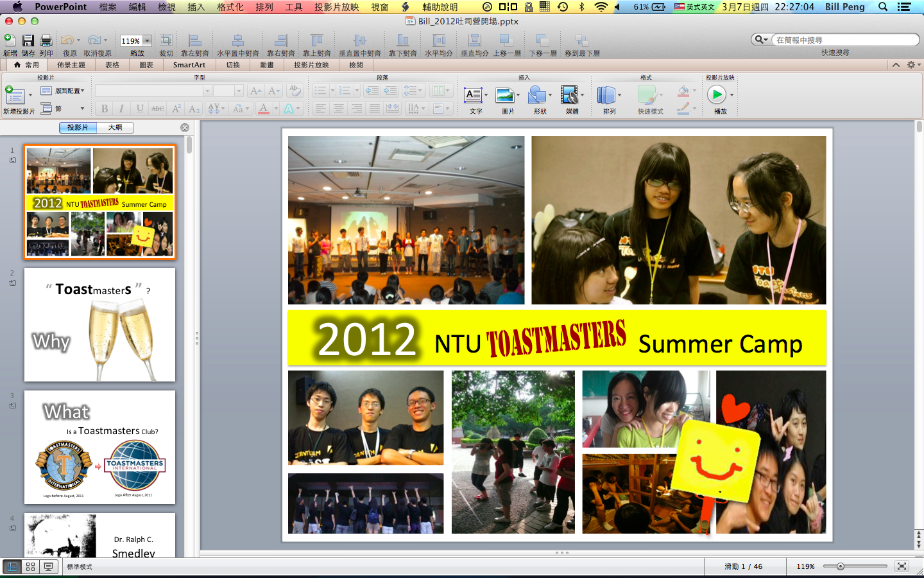Expand the 播放 play options arrow

point(732,95)
